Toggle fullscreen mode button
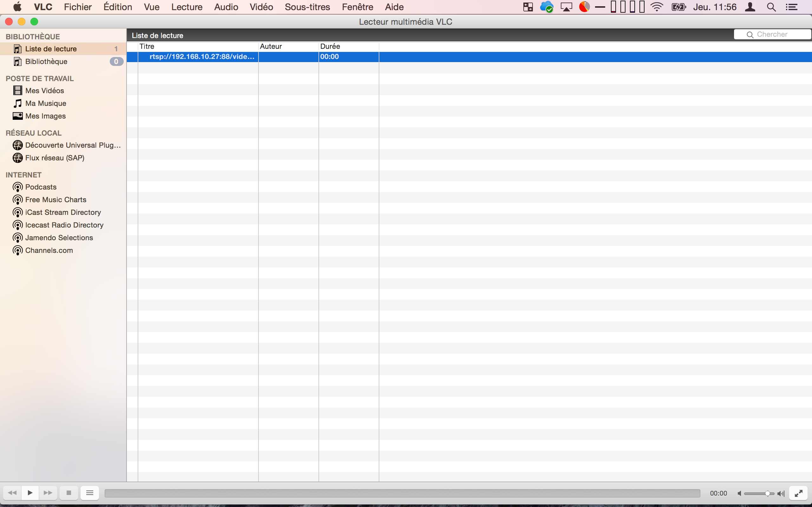Viewport: 812px width, 507px height. coord(798,493)
